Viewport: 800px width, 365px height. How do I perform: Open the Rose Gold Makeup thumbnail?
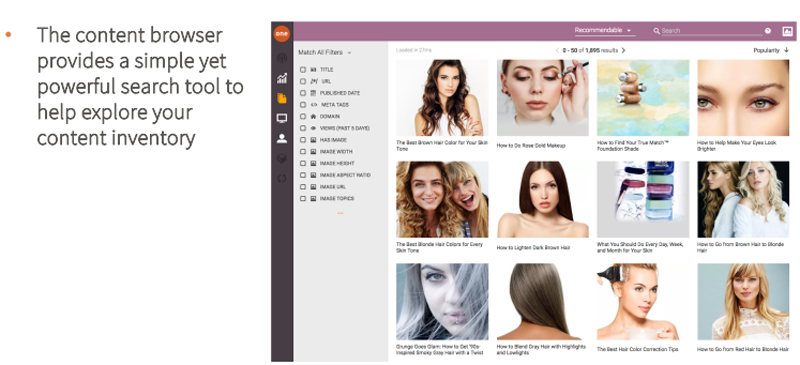(x=542, y=98)
